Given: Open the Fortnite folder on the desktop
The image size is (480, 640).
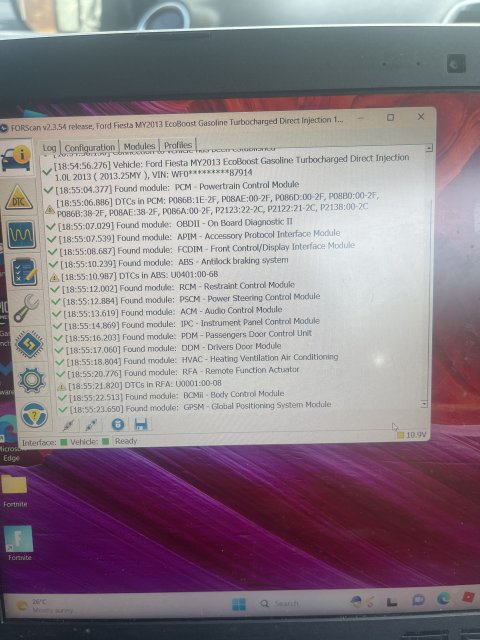Looking at the screenshot, I should pos(15,491).
